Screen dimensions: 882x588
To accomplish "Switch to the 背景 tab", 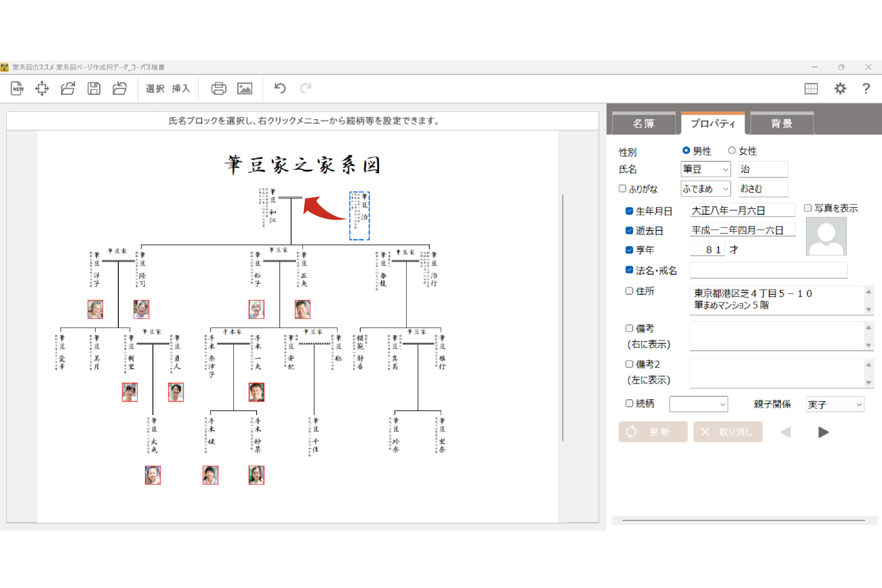I will pyautogui.click(x=782, y=123).
